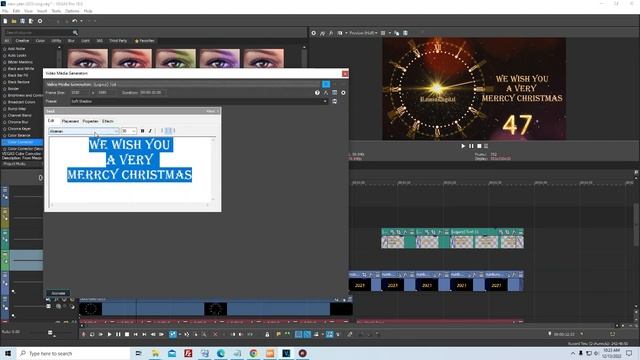Select the Black and White effect
640x360 pixels.
pos(21,69)
